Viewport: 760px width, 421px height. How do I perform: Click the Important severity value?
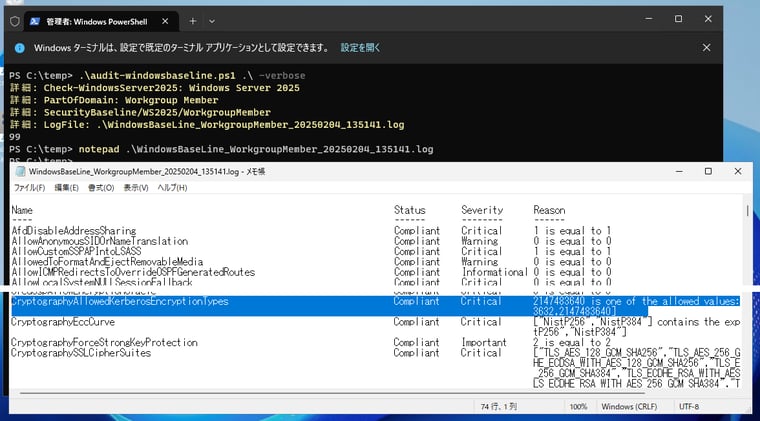point(483,343)
